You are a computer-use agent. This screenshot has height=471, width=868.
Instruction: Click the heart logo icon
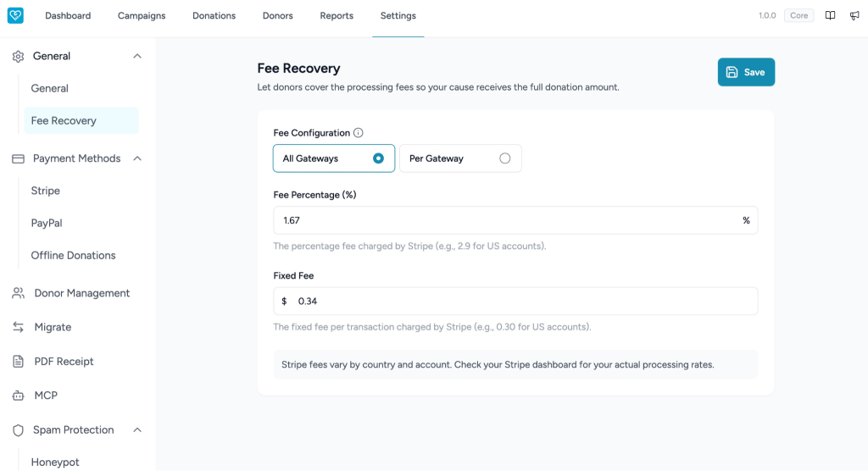click(15, 15)
